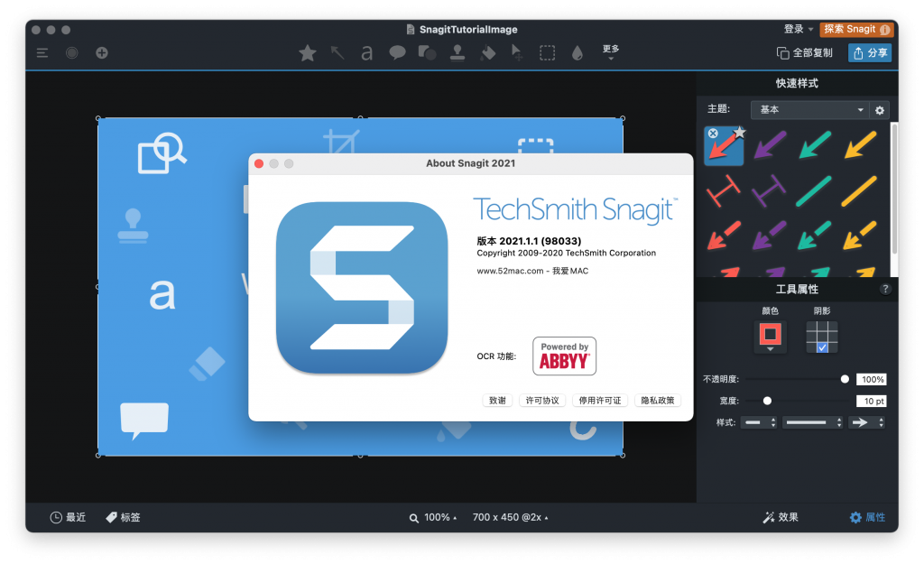
Task: Choose the plain teal line style
Action: (x=814, y=191)
